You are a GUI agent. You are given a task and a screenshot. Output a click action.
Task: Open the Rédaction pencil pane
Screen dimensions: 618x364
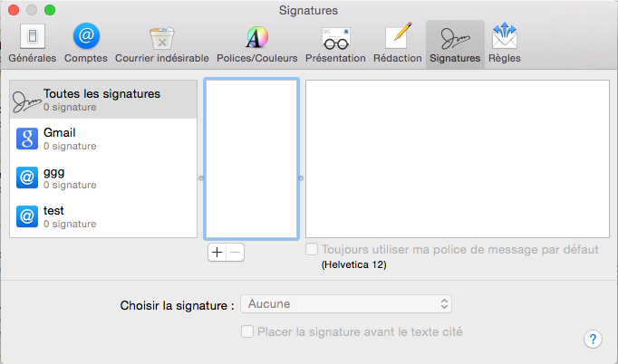coord(398,43)
